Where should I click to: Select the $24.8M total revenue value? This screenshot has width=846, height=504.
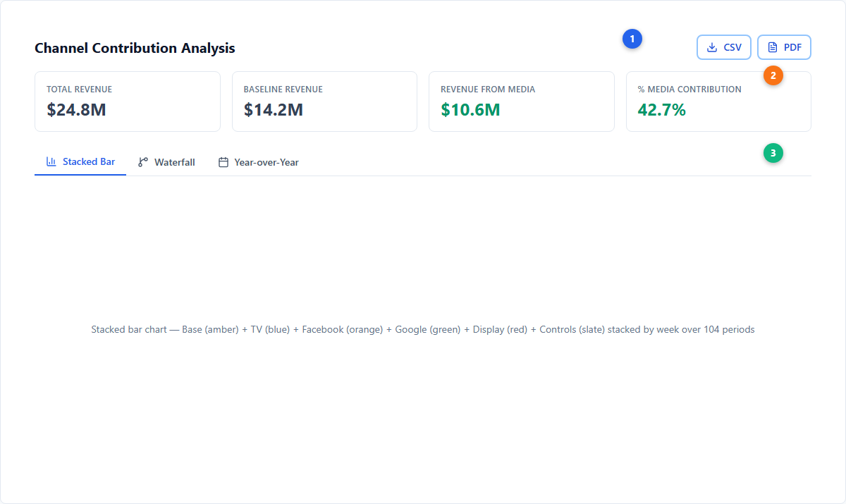point(76,109)
